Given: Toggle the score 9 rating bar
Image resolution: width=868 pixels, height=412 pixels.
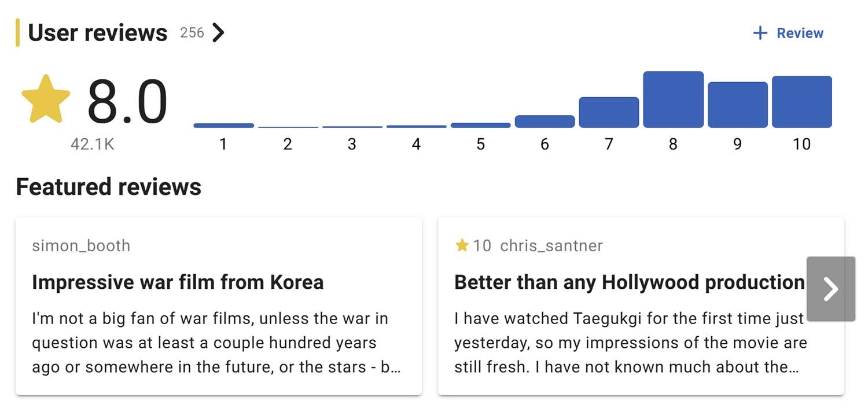Looking at the screenshot, I should point(737,104).
